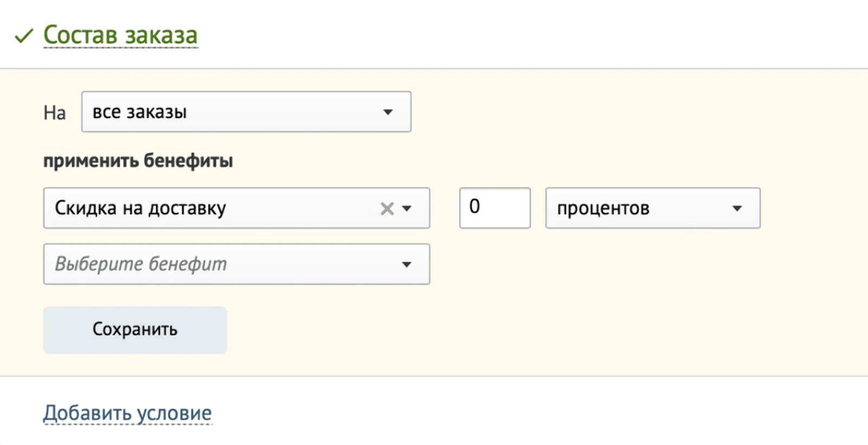Click the arrow in Выберите бенефит field
This screenshot has height=445, width=868.
407,264
